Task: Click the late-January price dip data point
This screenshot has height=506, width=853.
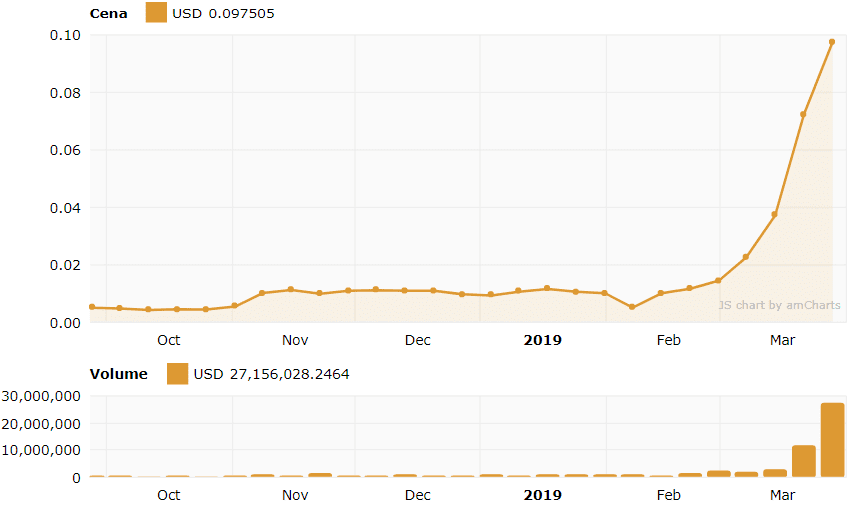Action: [x=632, y=307]
